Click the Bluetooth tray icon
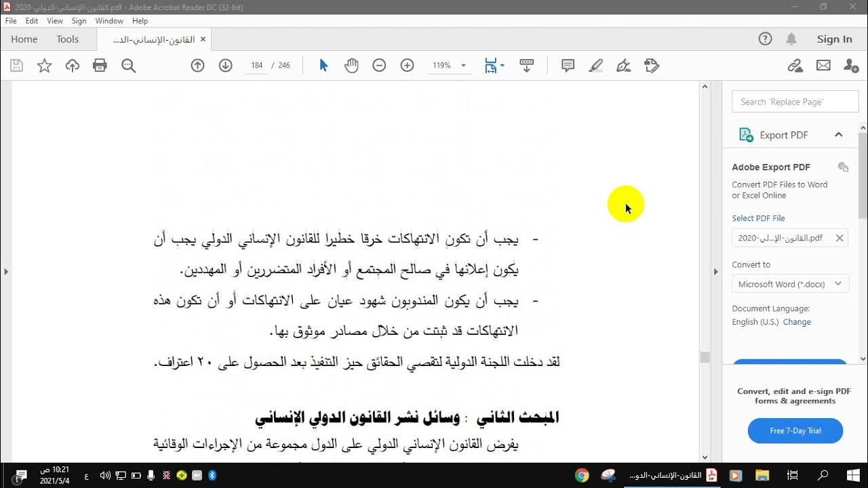868x488 pixels. (x=212, y=476)
